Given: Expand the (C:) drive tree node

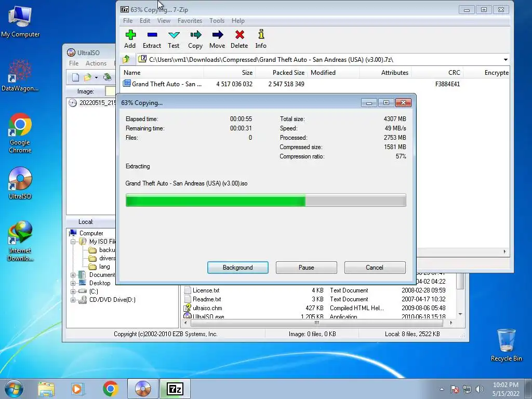Looking at the screenshot, I should coord(73,291).
